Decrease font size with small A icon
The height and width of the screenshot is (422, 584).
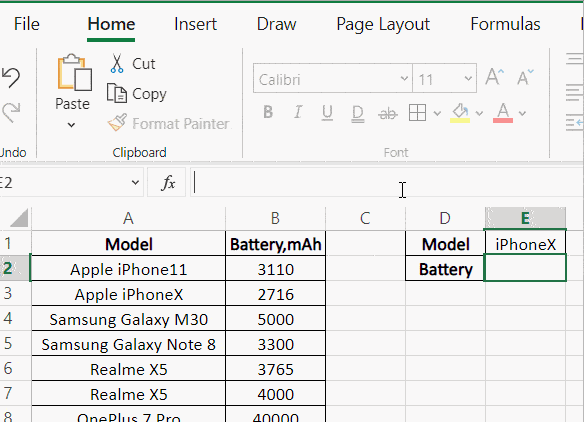(526, 77)
